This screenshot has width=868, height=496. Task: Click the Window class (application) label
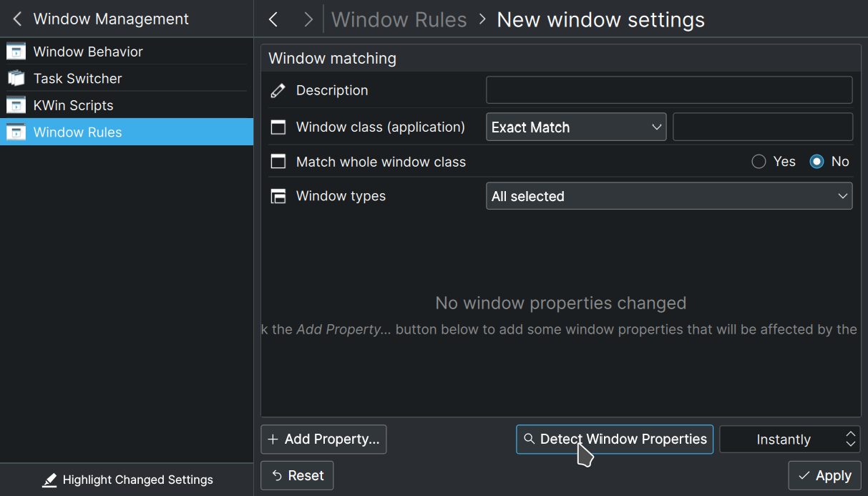coord(381,127)
